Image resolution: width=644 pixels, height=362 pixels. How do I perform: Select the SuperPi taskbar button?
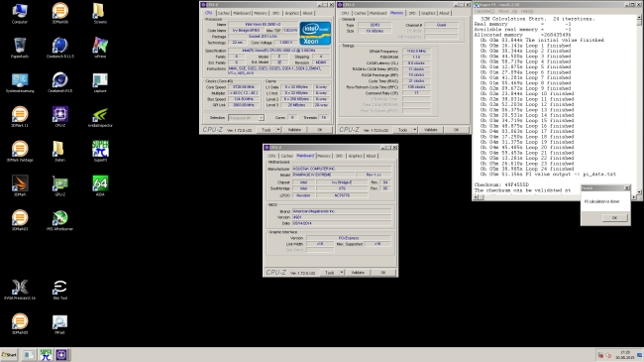[x=46, y=355]
